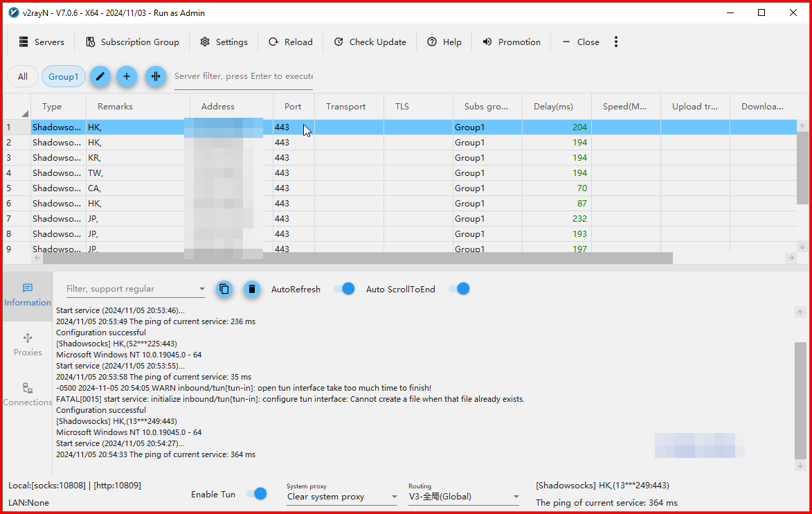The width and height of the screenshot is (812, 514).
Task: Maximize the v2rayN window
Action: click(761, 12)
